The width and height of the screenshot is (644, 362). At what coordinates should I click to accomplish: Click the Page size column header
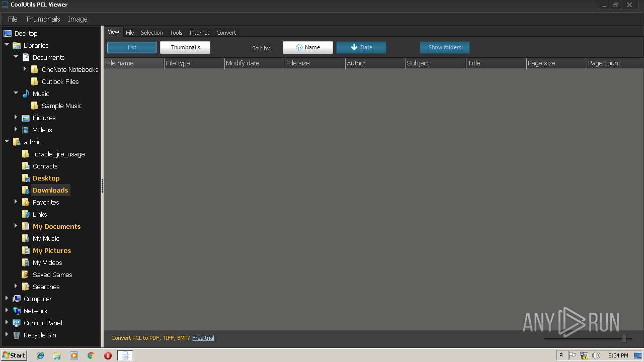click(x=556, y=63)
